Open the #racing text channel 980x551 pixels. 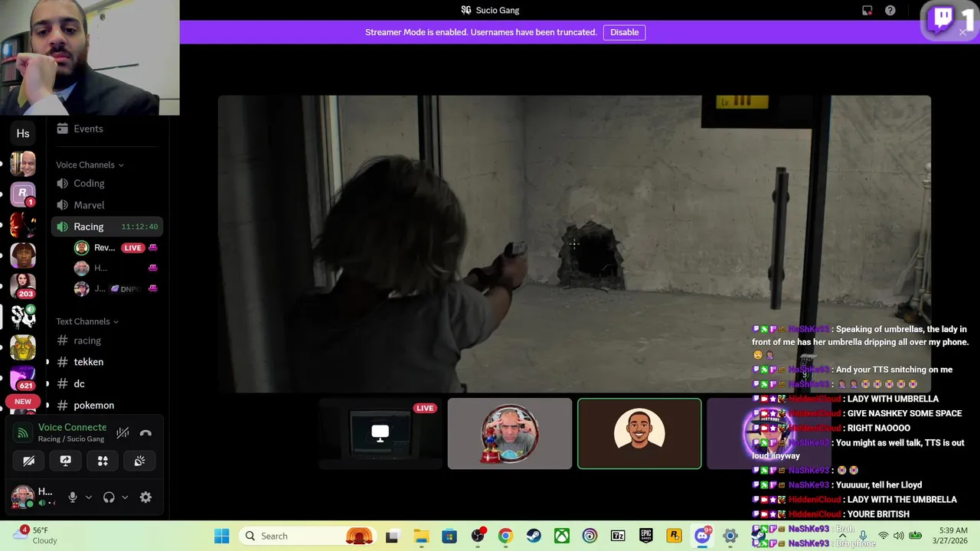107,341
